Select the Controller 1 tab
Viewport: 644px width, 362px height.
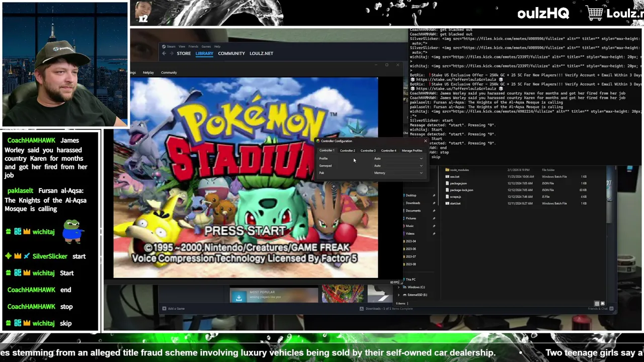pos(327,150)
